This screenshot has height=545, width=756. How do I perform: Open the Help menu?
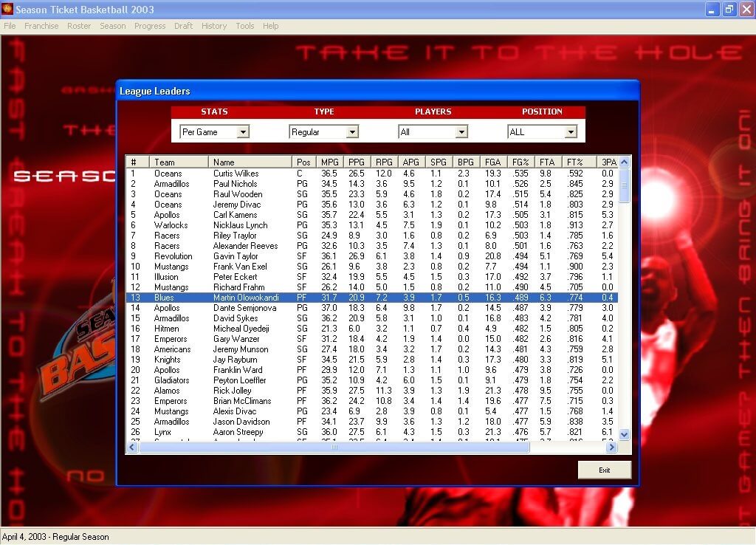click(x=270, y=26)
